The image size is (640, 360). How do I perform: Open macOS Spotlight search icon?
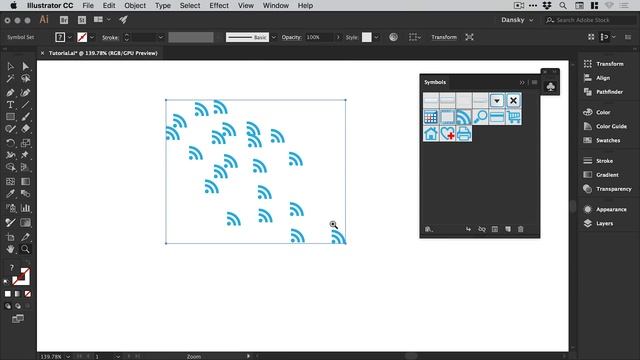click(563, 6)
